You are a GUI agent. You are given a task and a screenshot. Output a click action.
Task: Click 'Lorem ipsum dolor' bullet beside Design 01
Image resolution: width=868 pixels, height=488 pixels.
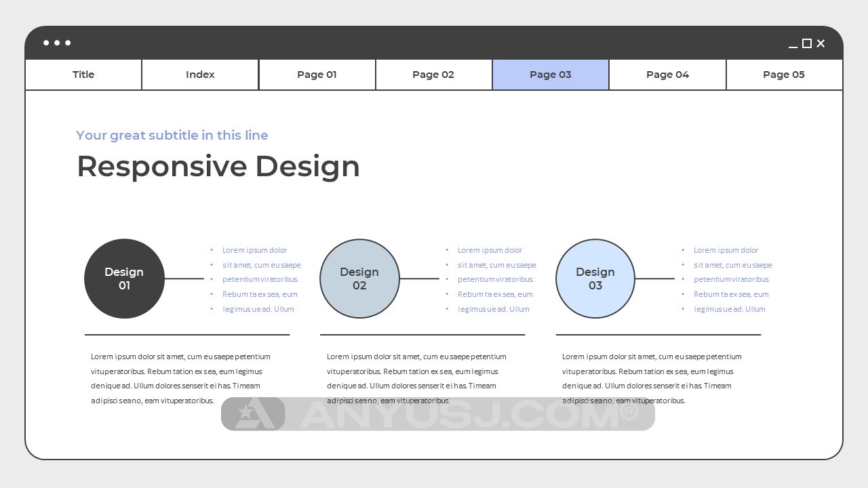click(x=254, y=250)
